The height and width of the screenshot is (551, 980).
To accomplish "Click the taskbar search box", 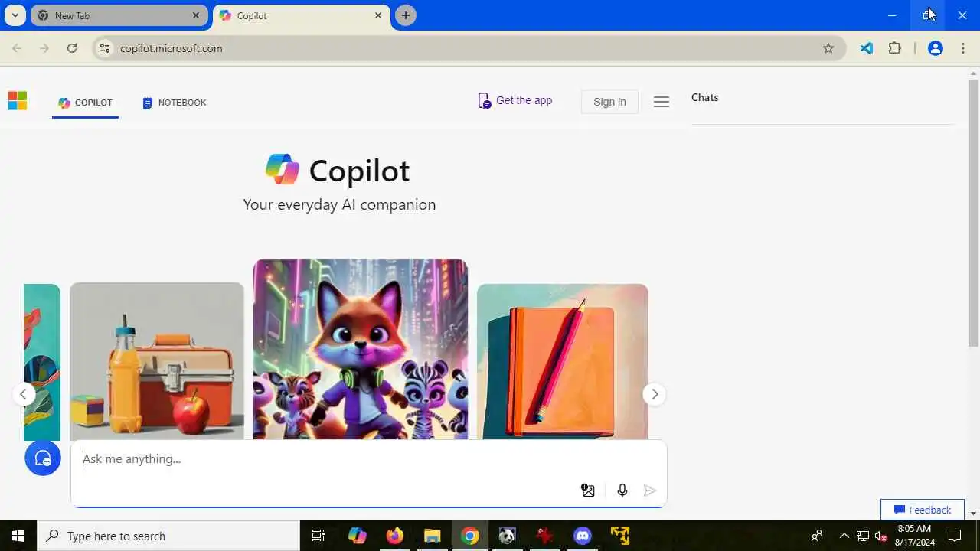I will click(x=168, y=536).
